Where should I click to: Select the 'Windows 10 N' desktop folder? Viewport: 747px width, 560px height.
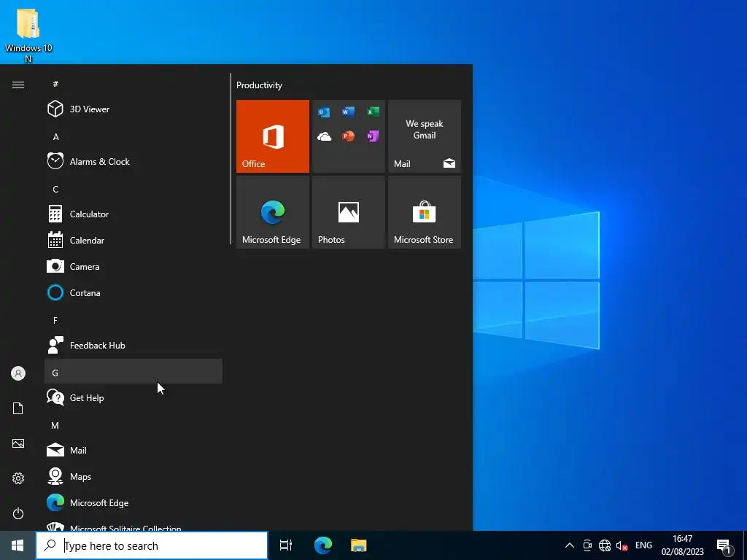pyautogui.click(x=28, y=36)
